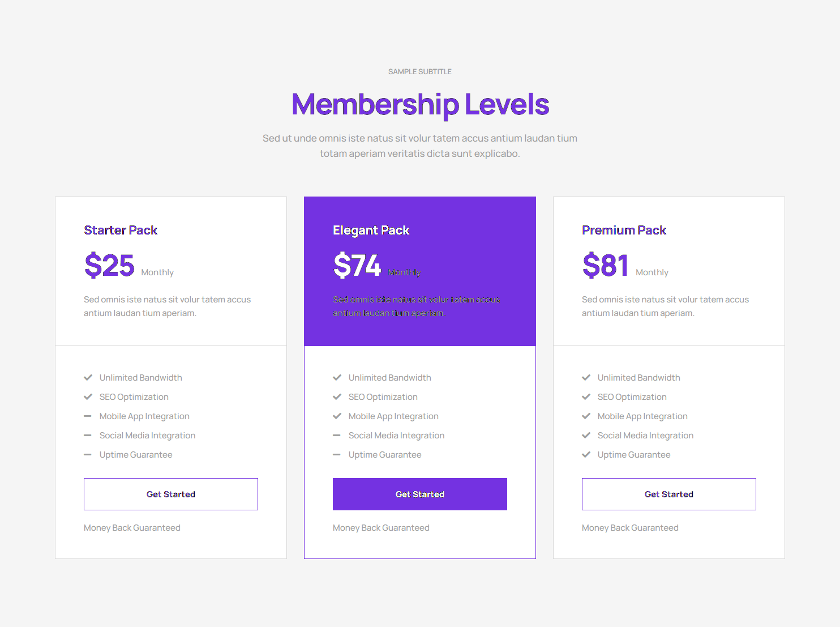Click checkmark beside Elegant SEO Optimization

click(x=337, y=397)
